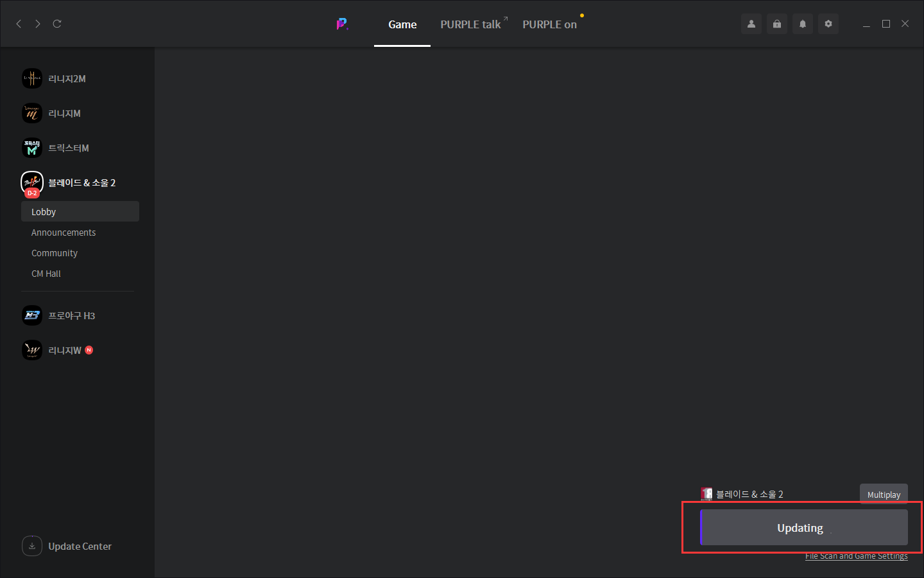Click the 리니지M label
924x578 pixels.
65,113
